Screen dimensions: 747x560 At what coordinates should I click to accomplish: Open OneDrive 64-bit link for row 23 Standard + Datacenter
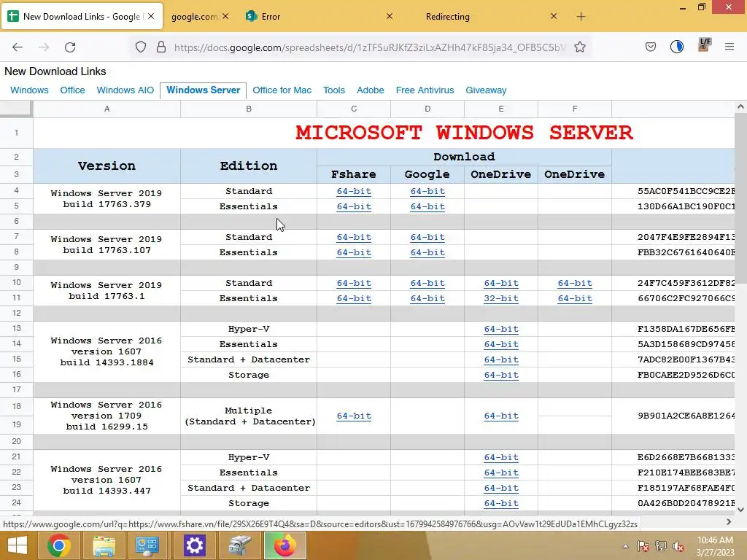click(x=501, y=488)
